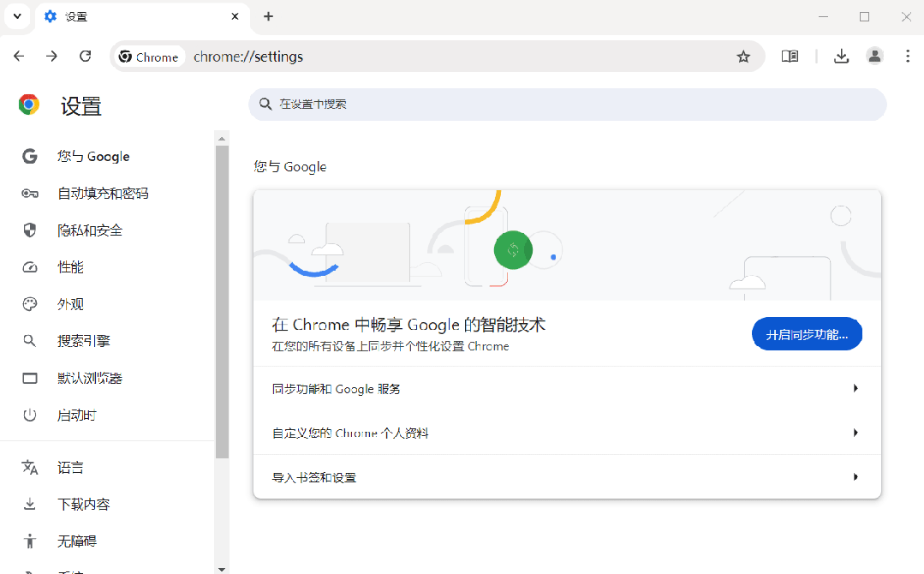924x574 pixels.
Task: Open 性能 settings section
Action: [x=107, y=267]
